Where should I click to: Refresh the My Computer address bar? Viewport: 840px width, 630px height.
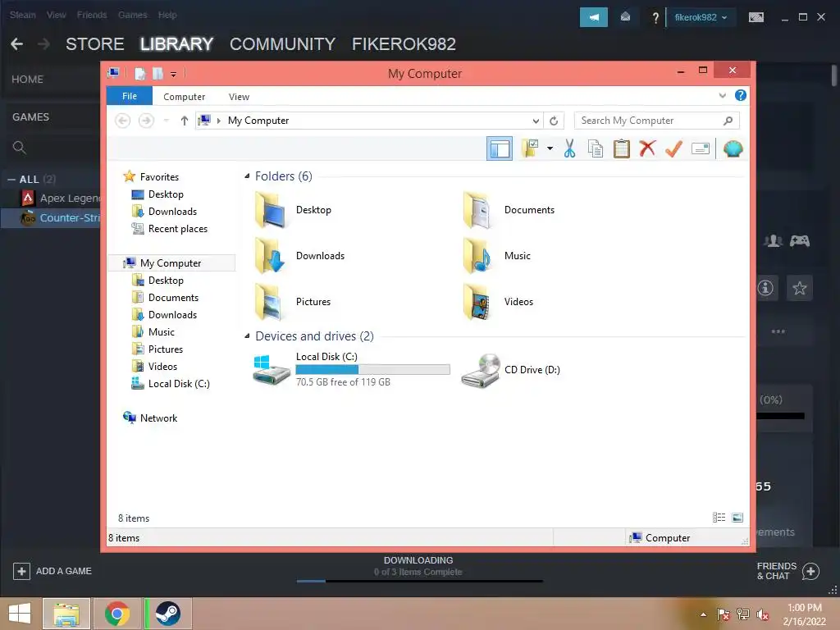click(x=554, y=121)
